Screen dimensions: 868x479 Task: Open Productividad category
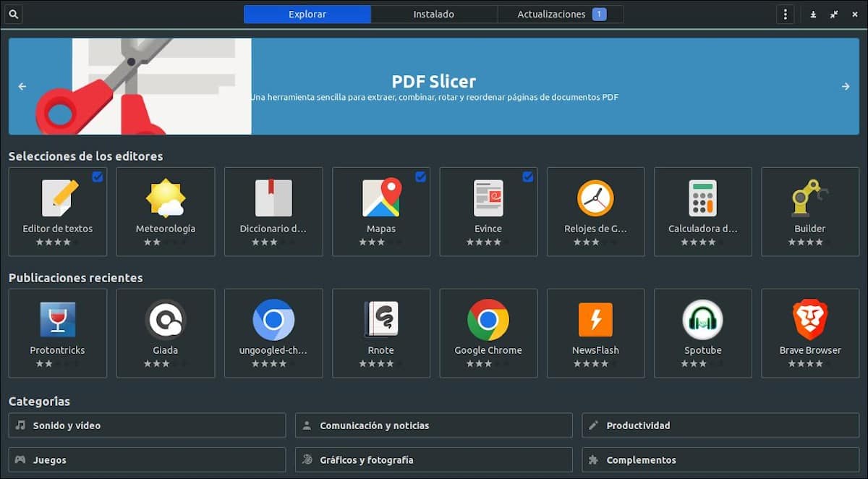coord(720,425)
